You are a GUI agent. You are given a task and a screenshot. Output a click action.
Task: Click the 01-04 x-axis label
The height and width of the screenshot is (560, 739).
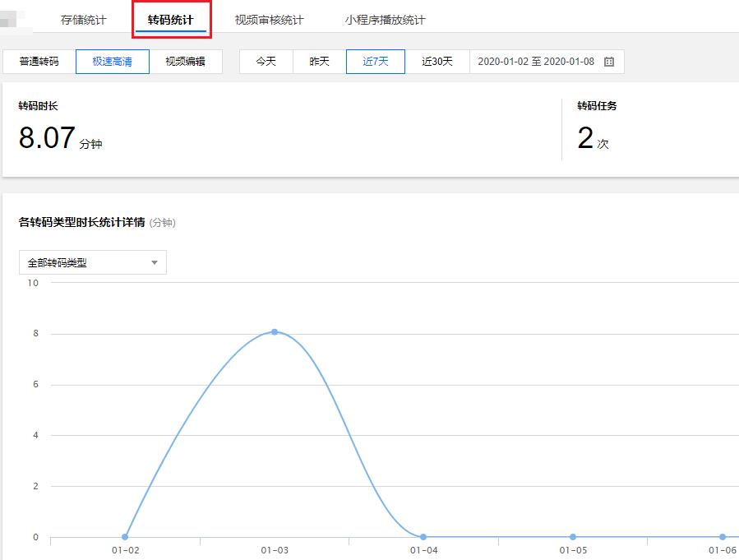point(423,550)
